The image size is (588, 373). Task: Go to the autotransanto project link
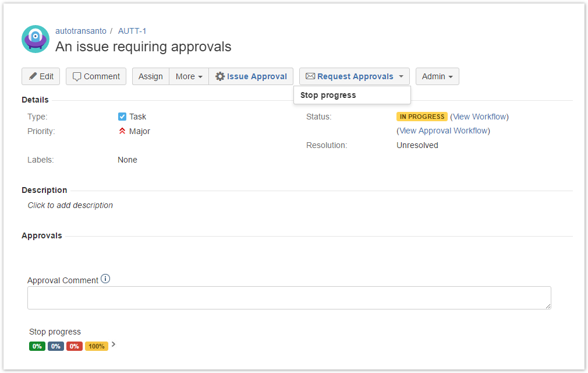coord(81,31)
